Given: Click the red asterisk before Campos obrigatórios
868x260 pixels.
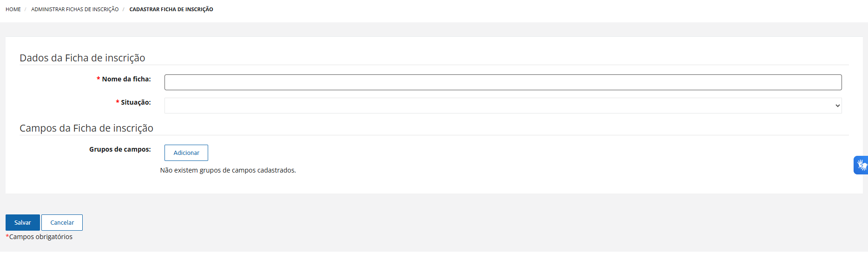Looking at the screenshot, I should [x=7, y=236].
